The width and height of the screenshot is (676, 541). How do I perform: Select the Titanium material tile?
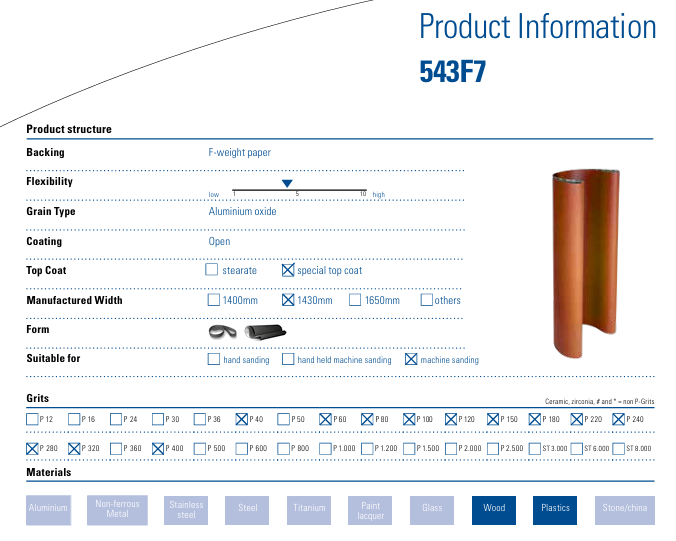point(309,510)
